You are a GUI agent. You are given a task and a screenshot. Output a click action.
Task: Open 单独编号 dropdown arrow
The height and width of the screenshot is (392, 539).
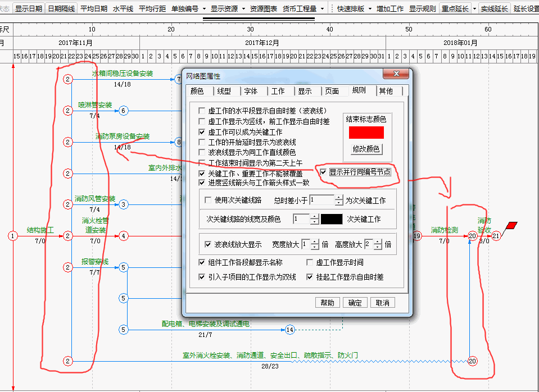(x=204, y=8)
